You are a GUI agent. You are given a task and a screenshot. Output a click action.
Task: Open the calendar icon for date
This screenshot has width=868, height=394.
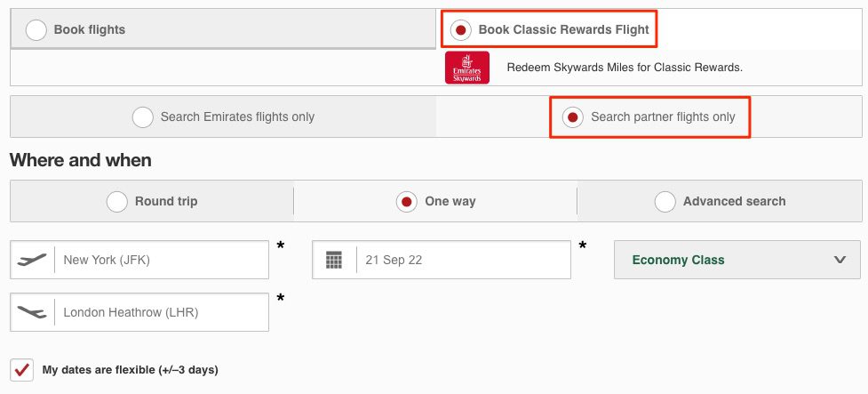334,260
